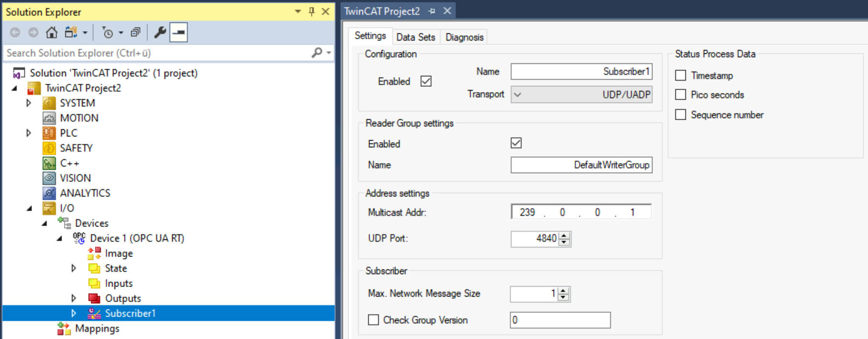Open search options dropdown arrow
This screenshot has height=339, width=868.
[x=329, y=53]
